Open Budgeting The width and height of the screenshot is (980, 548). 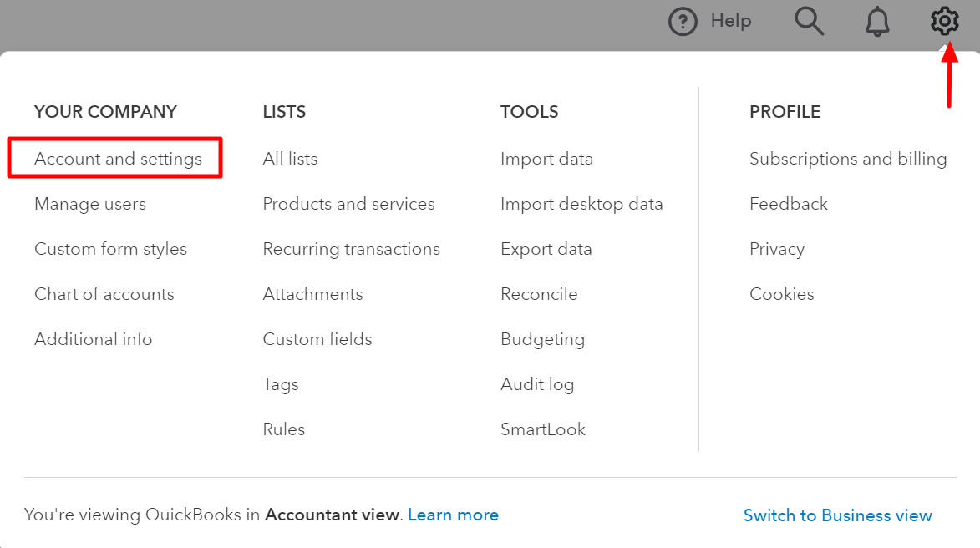click(x=542, y=339)
